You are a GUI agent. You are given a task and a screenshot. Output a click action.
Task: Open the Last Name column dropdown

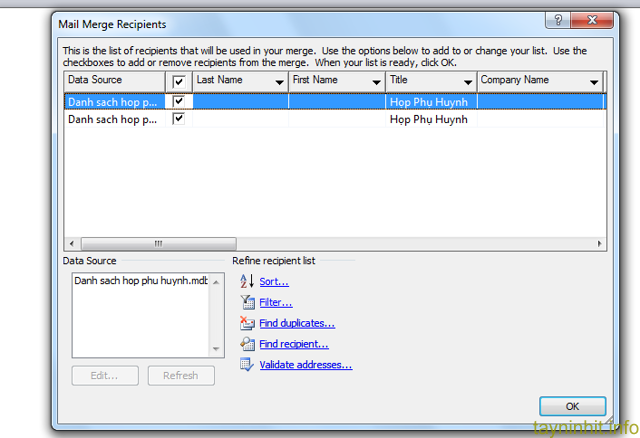point(280,82)
